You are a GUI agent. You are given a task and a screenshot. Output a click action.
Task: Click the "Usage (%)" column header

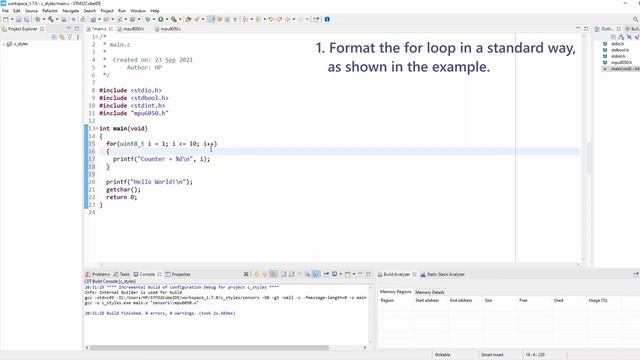(598, 300)
